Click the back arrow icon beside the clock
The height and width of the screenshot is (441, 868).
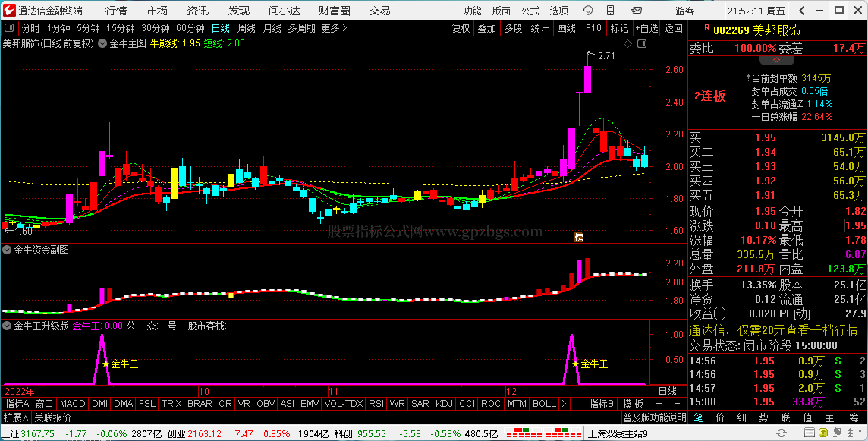click(x=802, y=11)
